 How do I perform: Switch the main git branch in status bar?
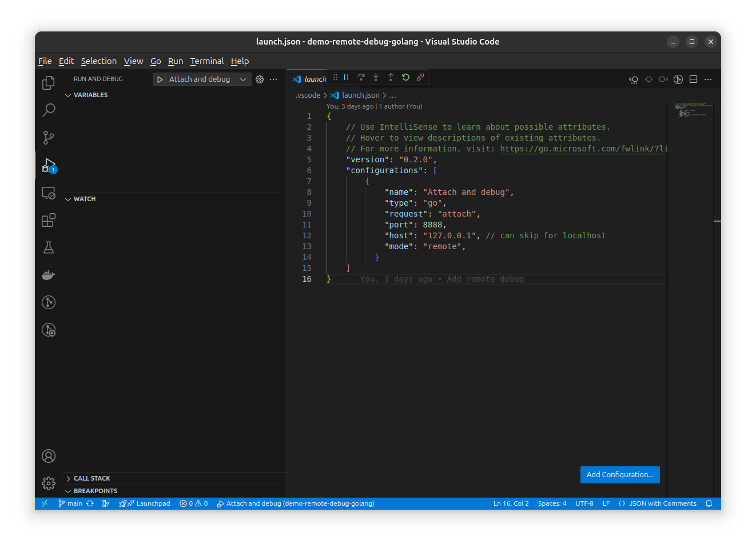click(70, 503)
